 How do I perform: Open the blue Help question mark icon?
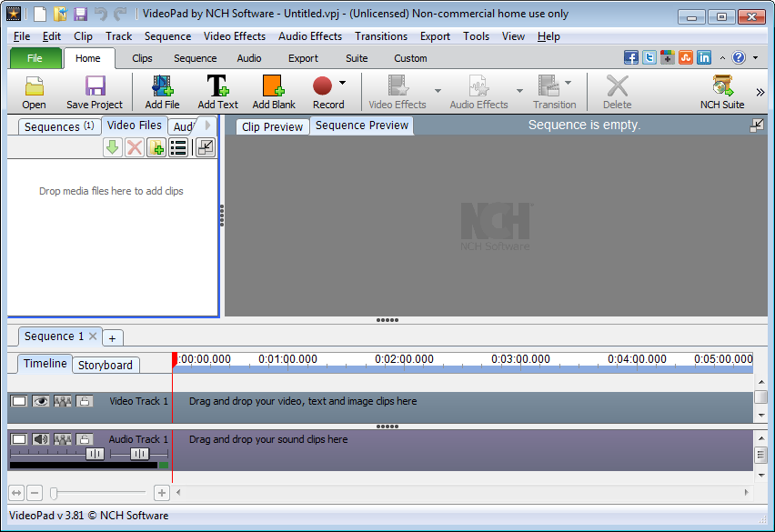[x=739, y=58]
